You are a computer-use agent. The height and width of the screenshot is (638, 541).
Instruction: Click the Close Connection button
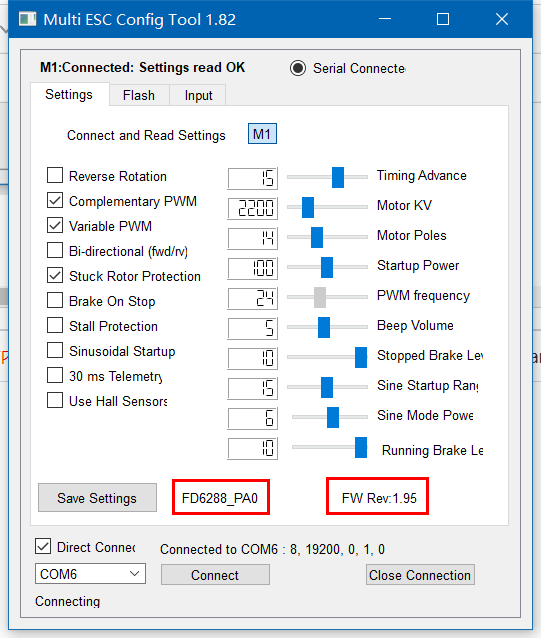[x=420, y=575]
